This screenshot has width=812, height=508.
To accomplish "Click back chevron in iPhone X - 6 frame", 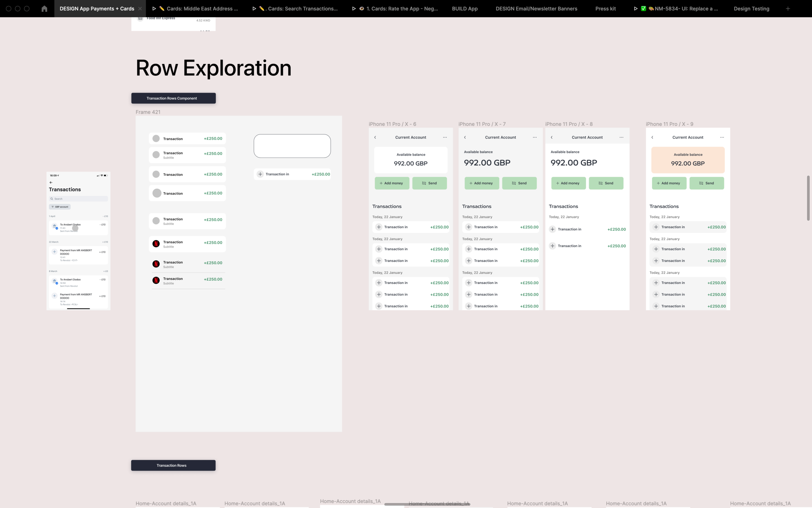I will [375, 137].
